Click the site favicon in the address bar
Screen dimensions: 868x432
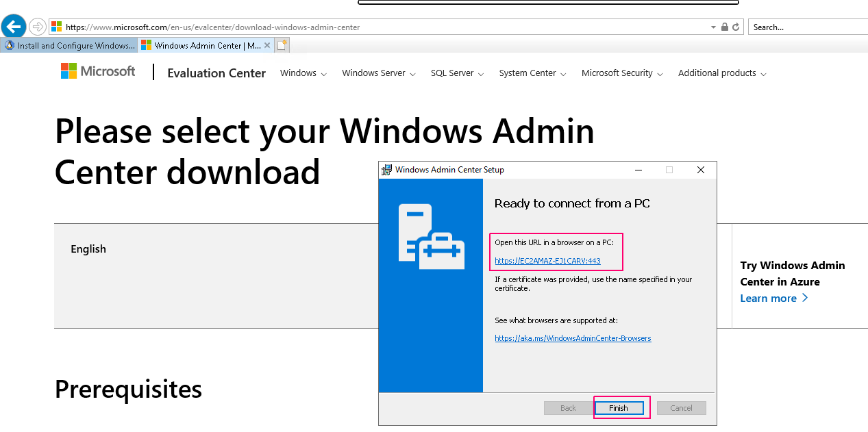(x=56, y=27)
